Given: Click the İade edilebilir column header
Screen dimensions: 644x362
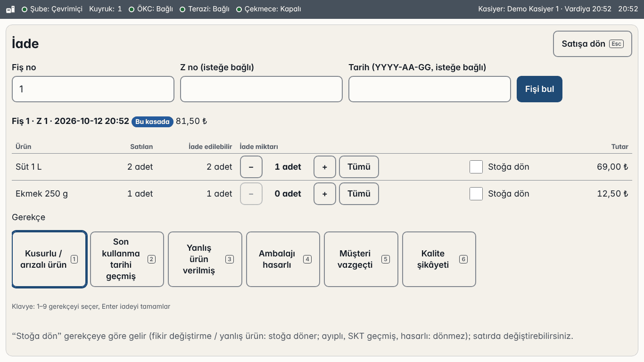Looking at the screenshot, I should tap(210, 147).
